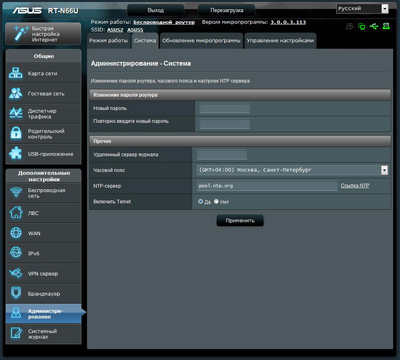This screenshot has height=360, width=400.
Task: Open Traffic Manager (Диспетчер трафика) icon
Action: point(16,113)
